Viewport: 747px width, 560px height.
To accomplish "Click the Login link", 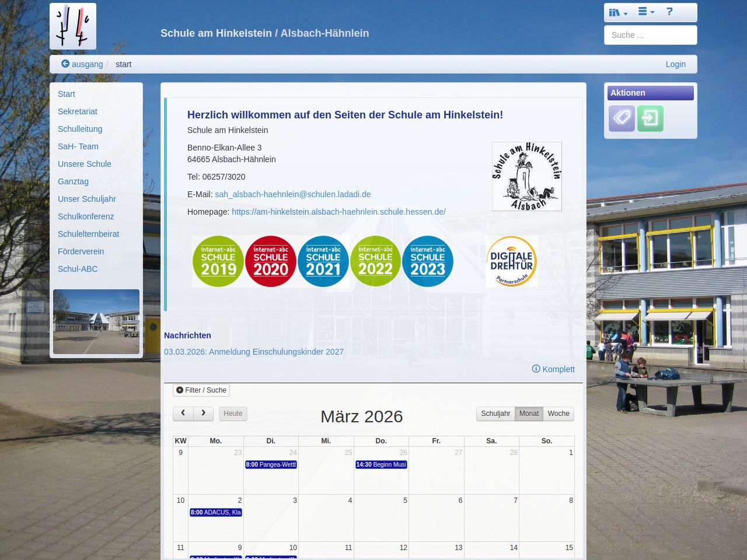I will tap(675, 64).
